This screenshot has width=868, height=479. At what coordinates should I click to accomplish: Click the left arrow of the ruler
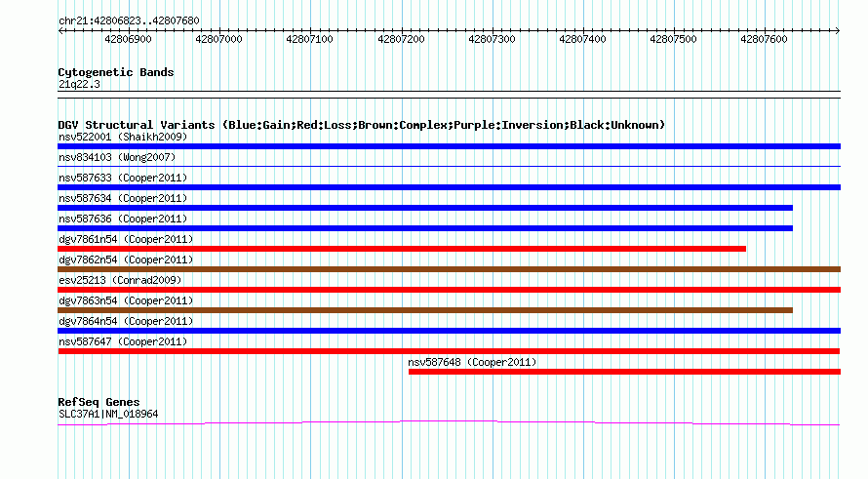click(x=60, y=31)
